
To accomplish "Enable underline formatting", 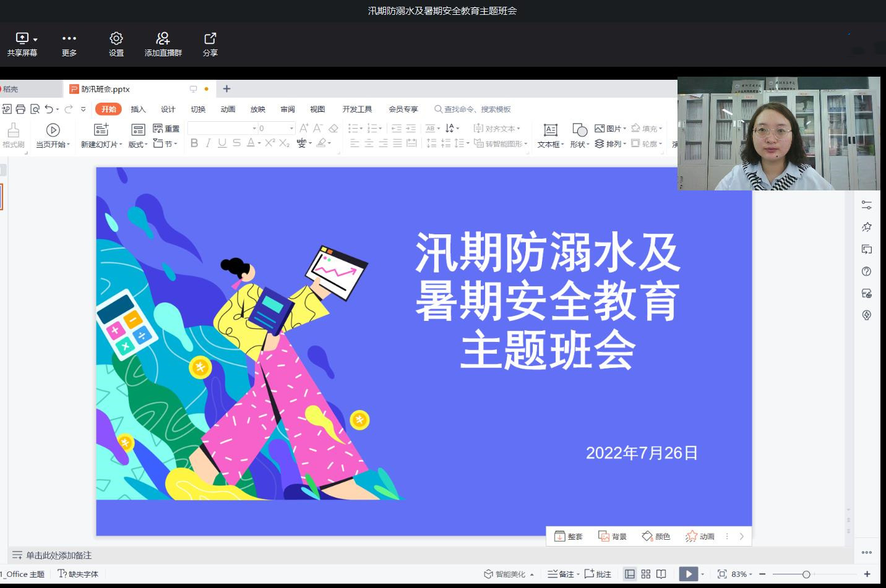I will pyautogui.click(x=222, y=143).
